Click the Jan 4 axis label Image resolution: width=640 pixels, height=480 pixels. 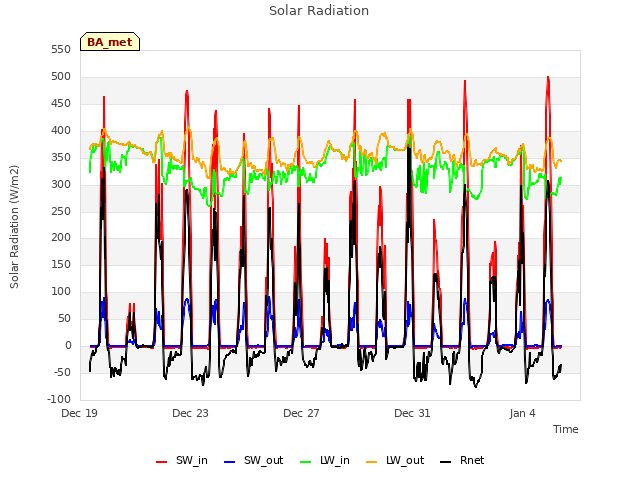(x=522, y=413)
